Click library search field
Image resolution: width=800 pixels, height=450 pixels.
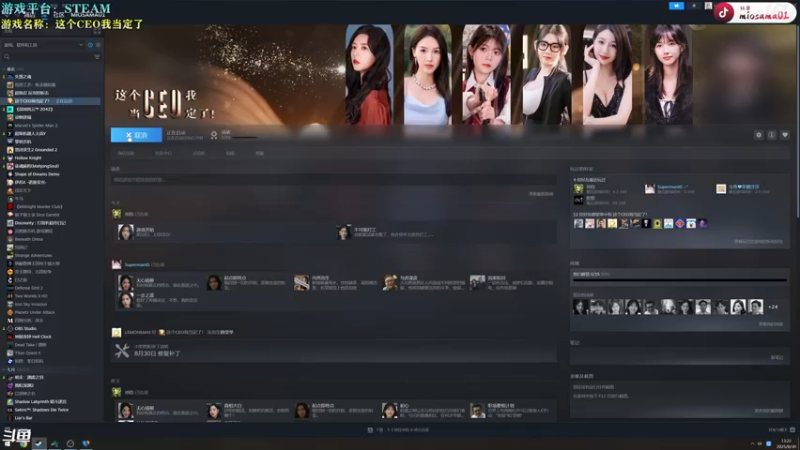click(x=47, y=57)
